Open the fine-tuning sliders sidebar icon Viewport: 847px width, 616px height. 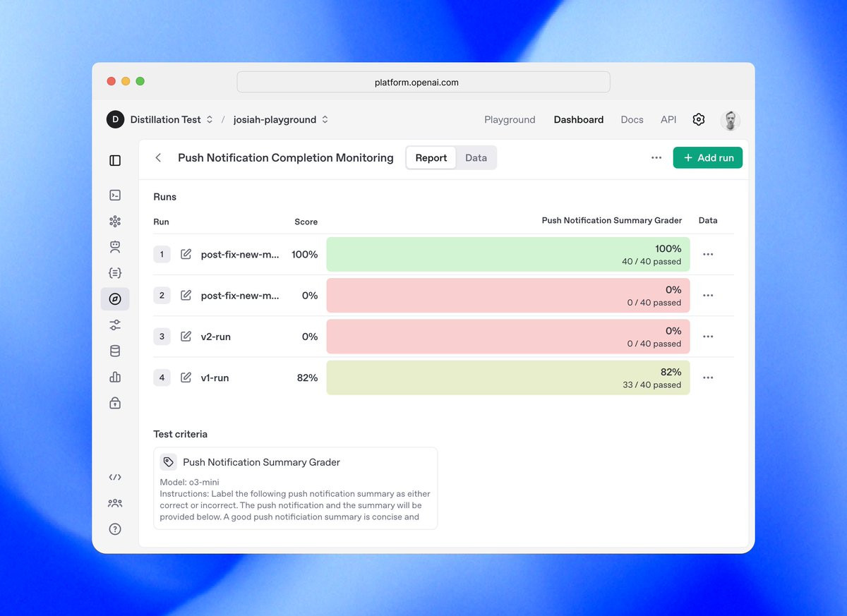click(x=115, y=325)
